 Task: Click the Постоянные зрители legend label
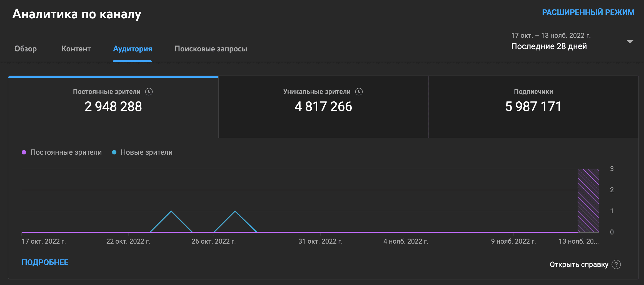66,152
